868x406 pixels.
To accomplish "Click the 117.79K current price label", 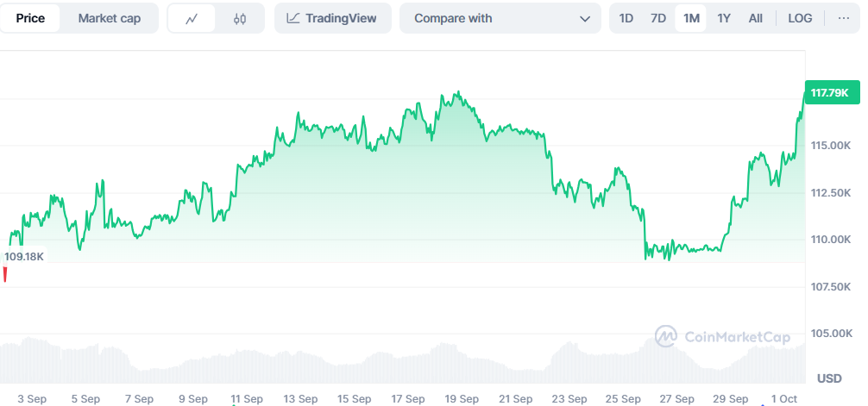I will coord(829,92).
